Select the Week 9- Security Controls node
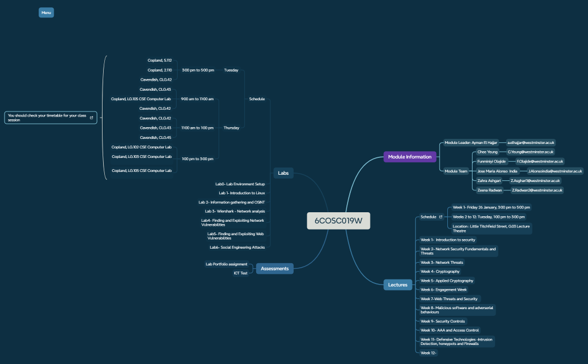This screenshot has height=364, width=588. click(x=442, y=321)
